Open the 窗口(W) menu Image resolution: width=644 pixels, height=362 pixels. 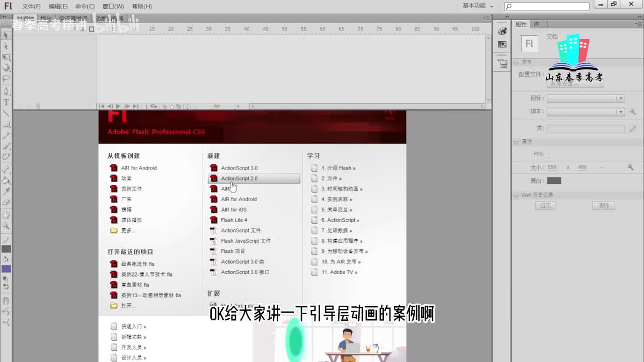(x=113, y=7)
